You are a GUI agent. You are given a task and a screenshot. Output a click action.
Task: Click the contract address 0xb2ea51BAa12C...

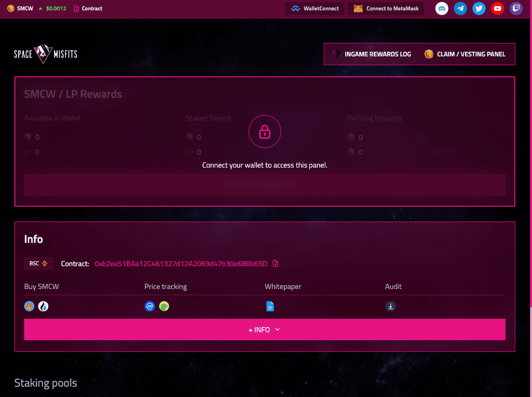coord(181,264)
